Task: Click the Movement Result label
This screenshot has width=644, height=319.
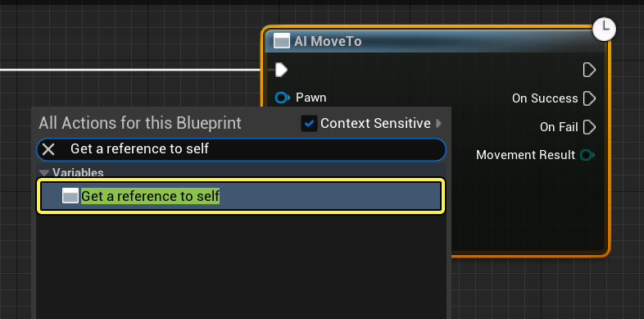Action: (525, 155)
